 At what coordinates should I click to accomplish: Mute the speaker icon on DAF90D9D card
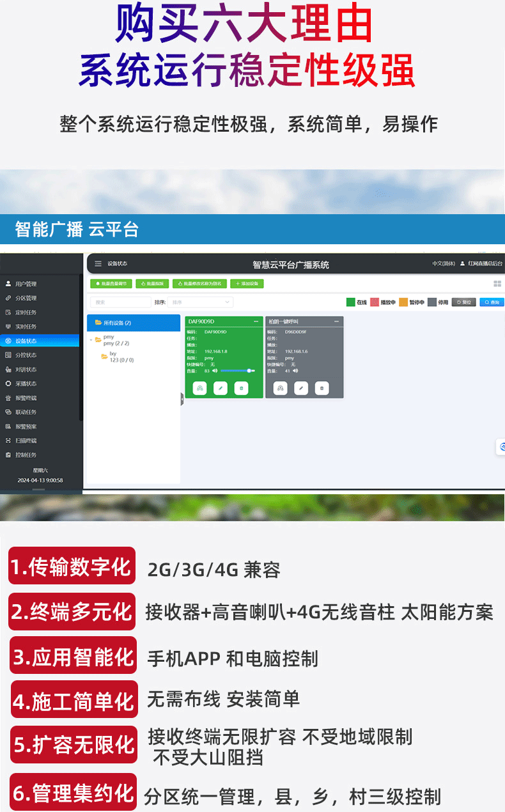pos(215,371)
